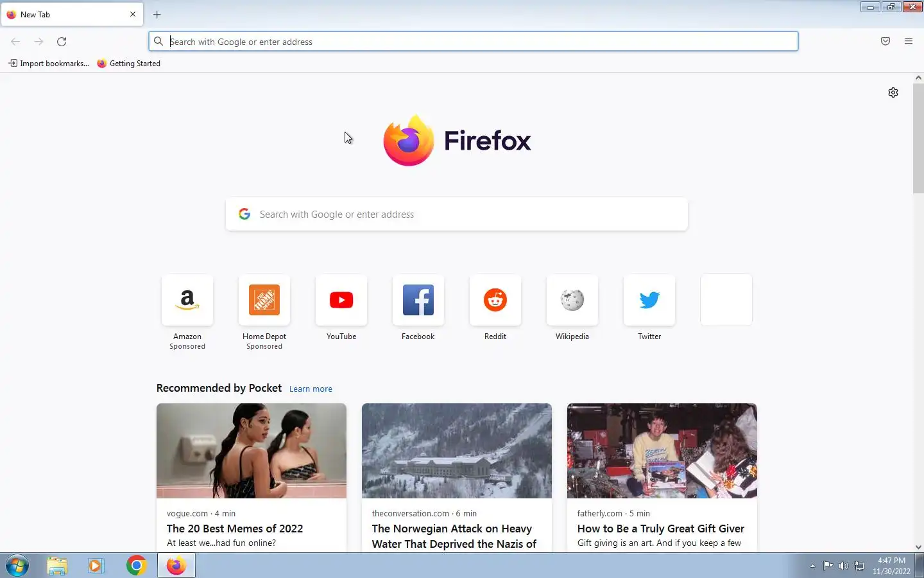This screenshot has height=578, width=924.
Task: Click the Firefox logo on page
Action: [457, 140]
